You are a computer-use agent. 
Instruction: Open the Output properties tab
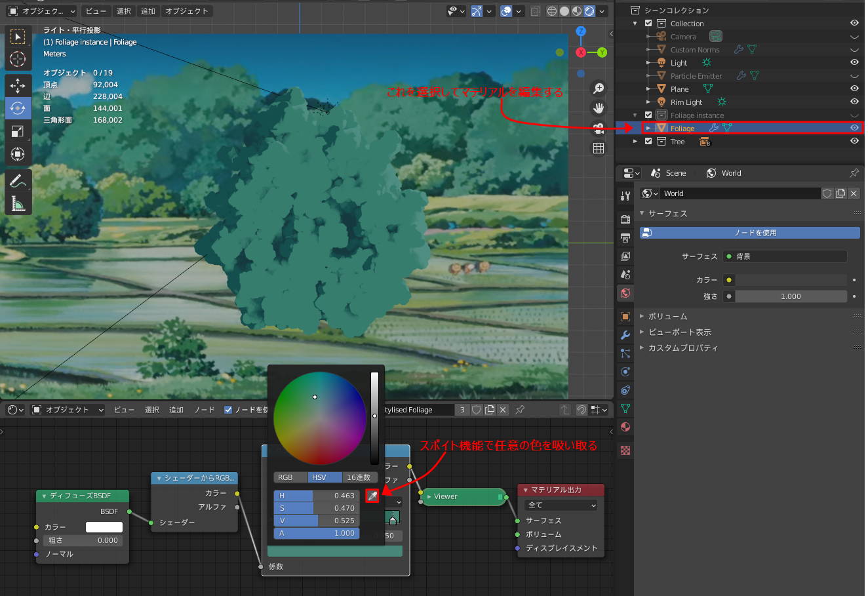pos(625,237)
